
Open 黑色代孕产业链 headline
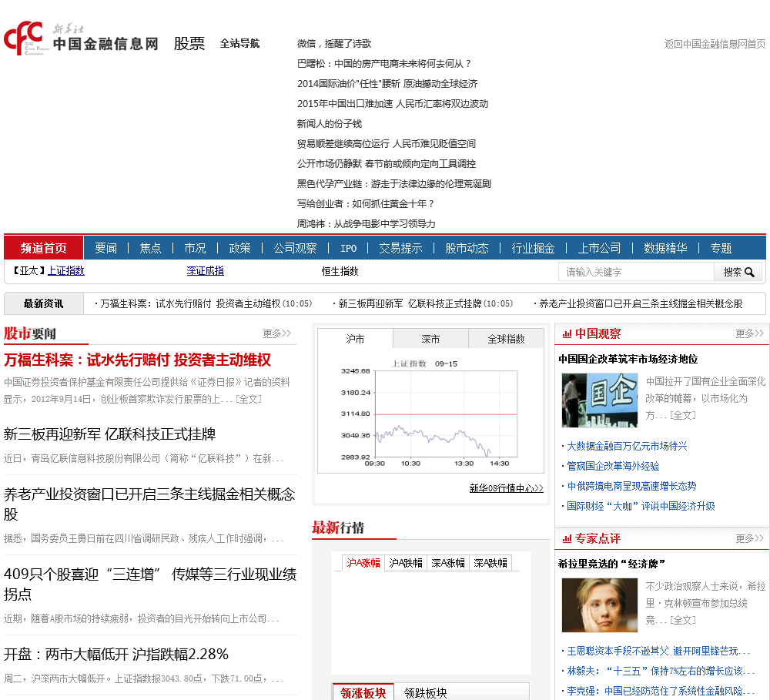(x=393, y=184)
